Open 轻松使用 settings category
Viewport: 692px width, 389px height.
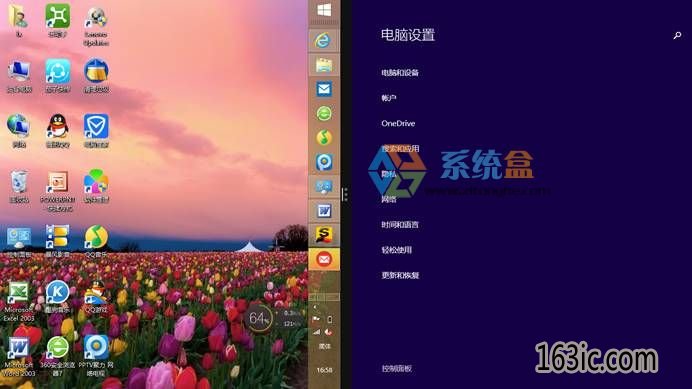(396, 250)
